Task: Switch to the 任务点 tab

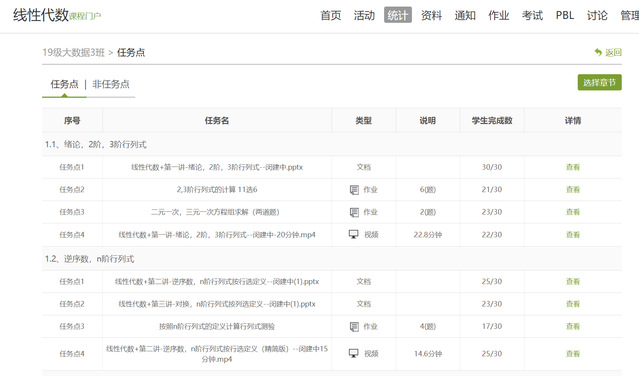Action: coord(64,84)
